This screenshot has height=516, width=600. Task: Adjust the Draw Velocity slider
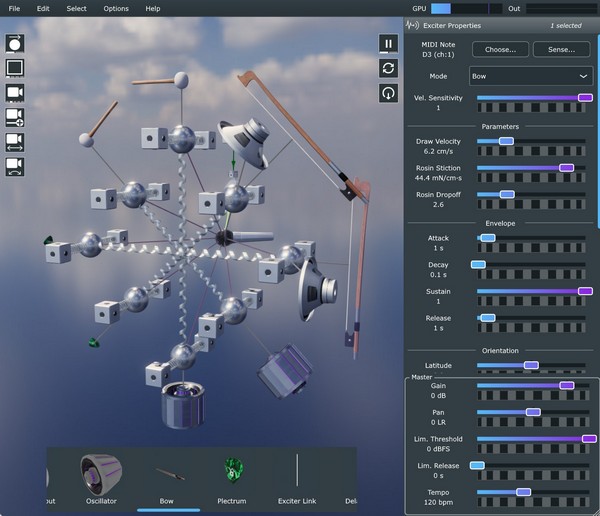click(531, 142)
